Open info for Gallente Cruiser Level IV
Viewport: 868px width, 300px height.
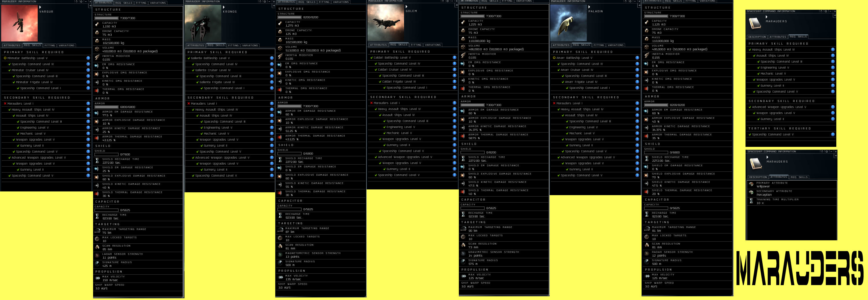(x=272, y=70)
